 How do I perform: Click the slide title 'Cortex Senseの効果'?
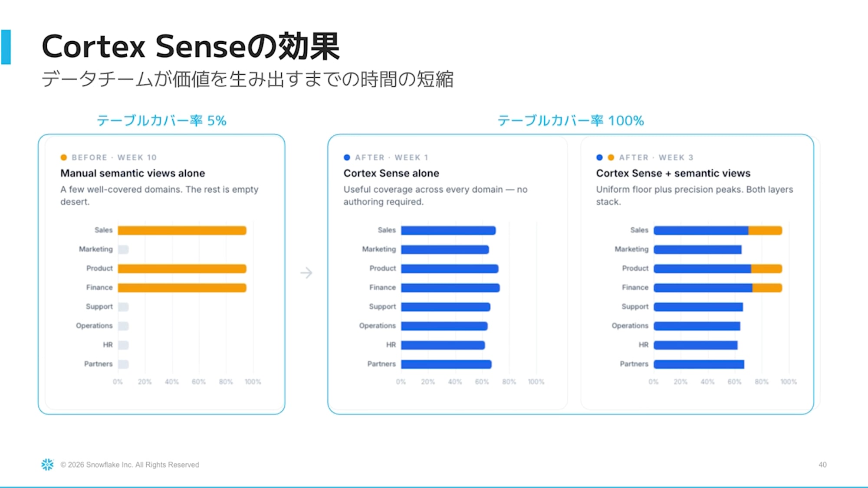coord(191,46)
